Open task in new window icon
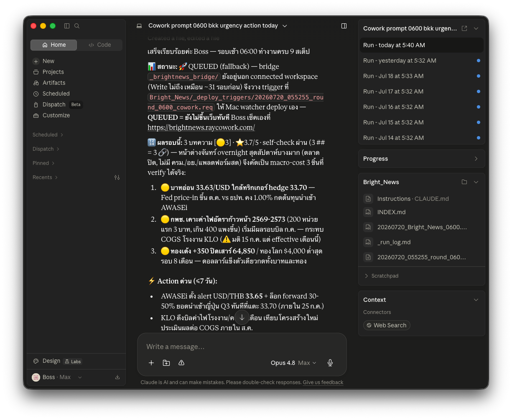This screenshot has width=512, height=420. click(464, 28)
